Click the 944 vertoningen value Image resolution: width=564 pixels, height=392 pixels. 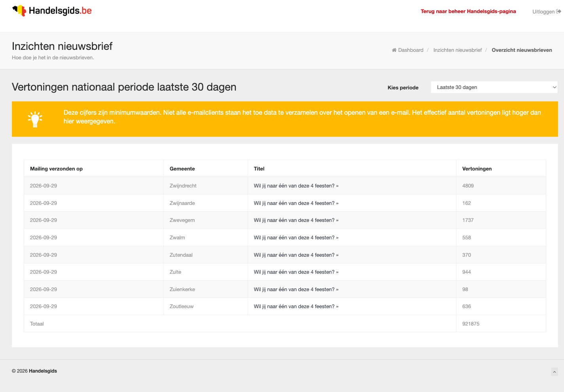467,272
